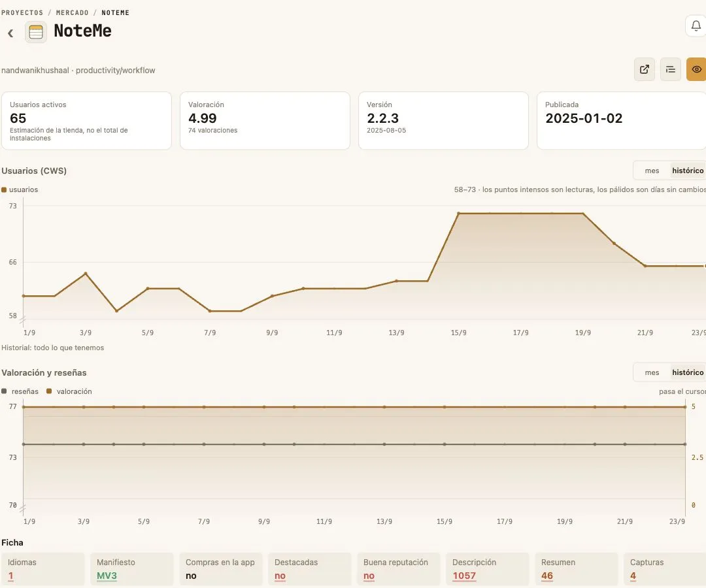The width and height of the screenshot is (706, 588).
Task: Click the Idiomas value 1
Action: click(x=11, y=576)
